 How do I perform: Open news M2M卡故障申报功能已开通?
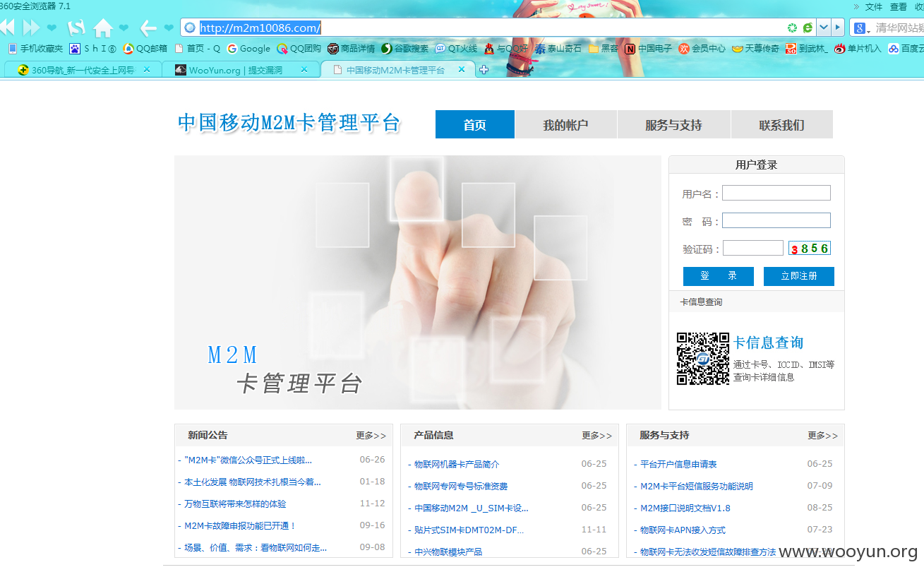(240, 525)
